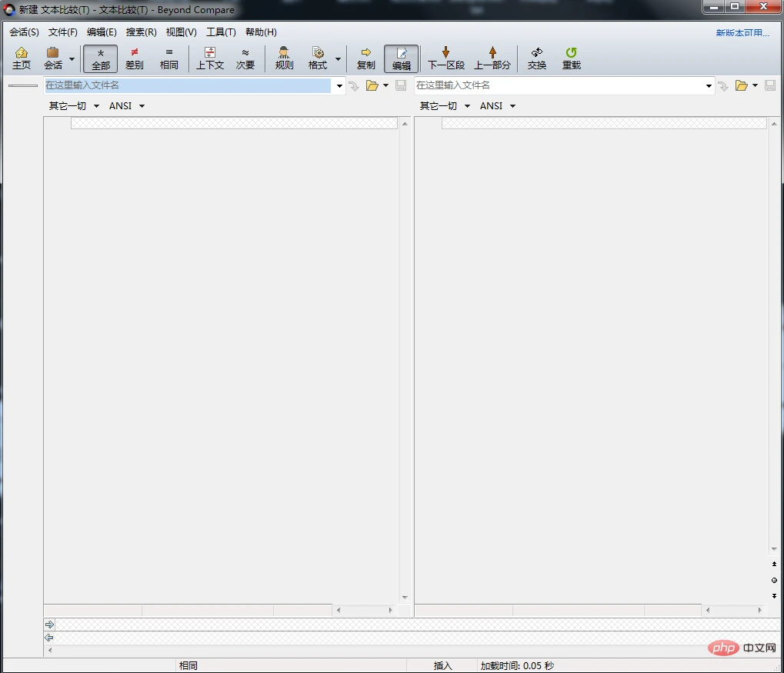Click left pane horizontal scroll right arrow
784x673 pixels.
(391, 610)
